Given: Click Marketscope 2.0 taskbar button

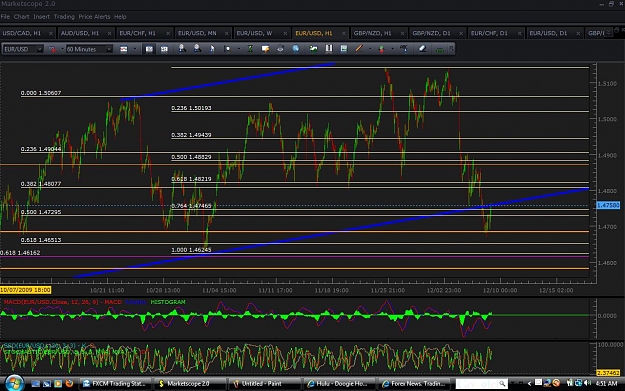Looking at the screenshot, I should pos(189,383).
